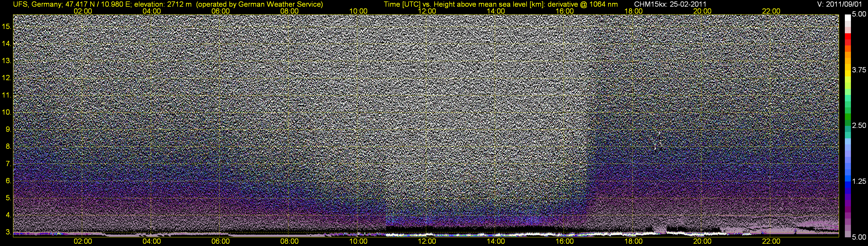Click the bottom time axis label 14:00

click(x=496, y=241)
